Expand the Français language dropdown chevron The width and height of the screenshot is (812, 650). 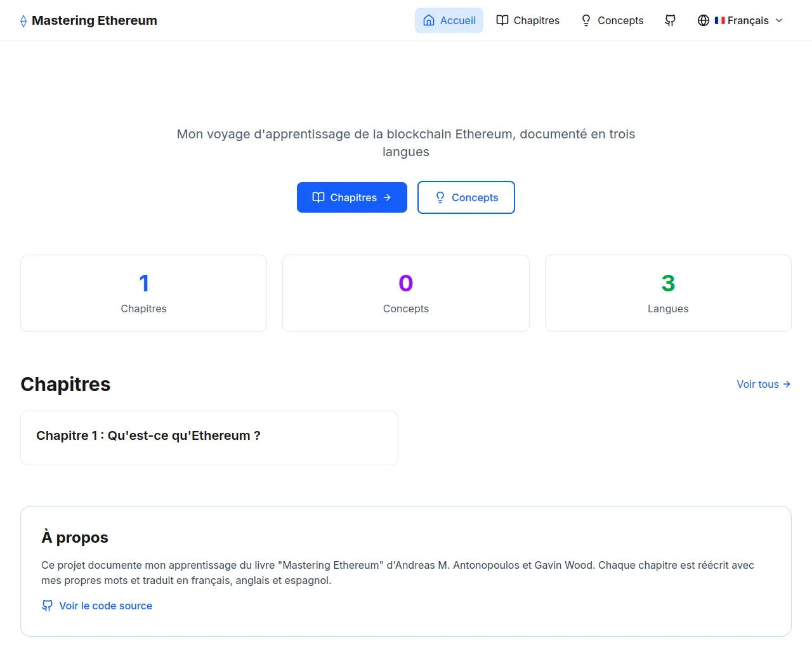pyautogui.click(x=779, y=20)
